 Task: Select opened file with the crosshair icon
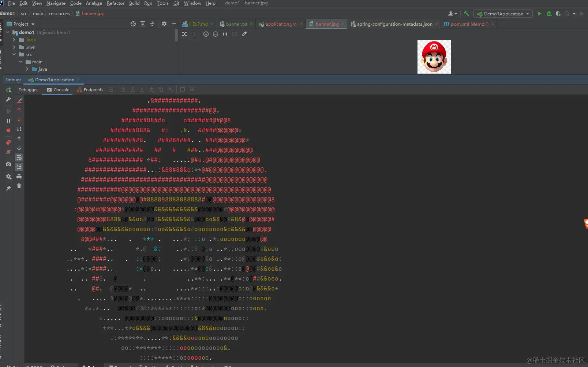pyautogui.click(x=133, y=24)
